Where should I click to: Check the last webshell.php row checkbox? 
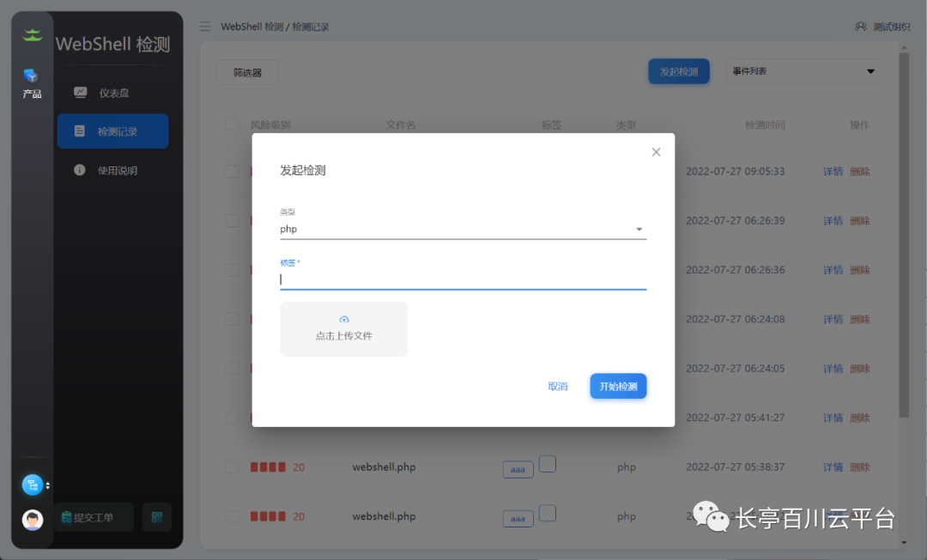(232, 516)
